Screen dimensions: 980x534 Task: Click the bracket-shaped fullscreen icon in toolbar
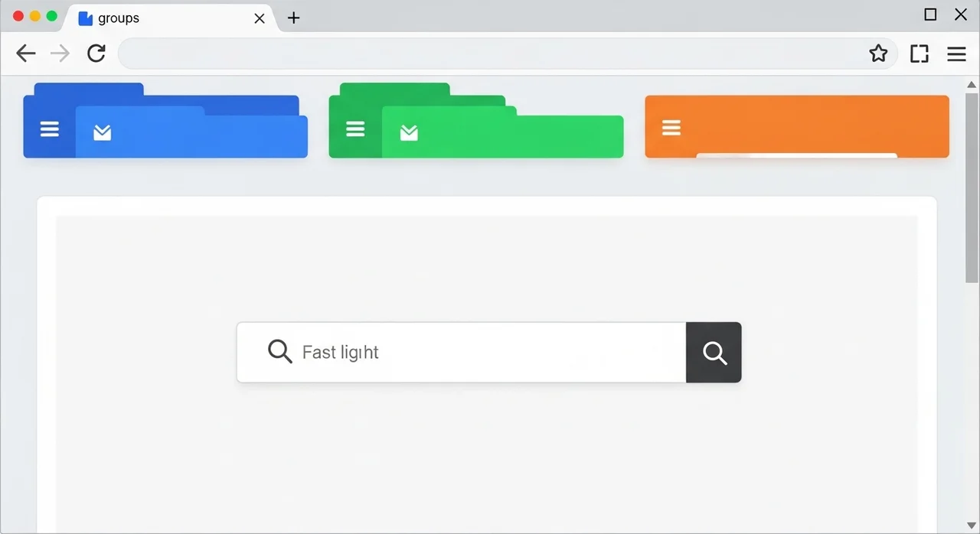[920, 54]
